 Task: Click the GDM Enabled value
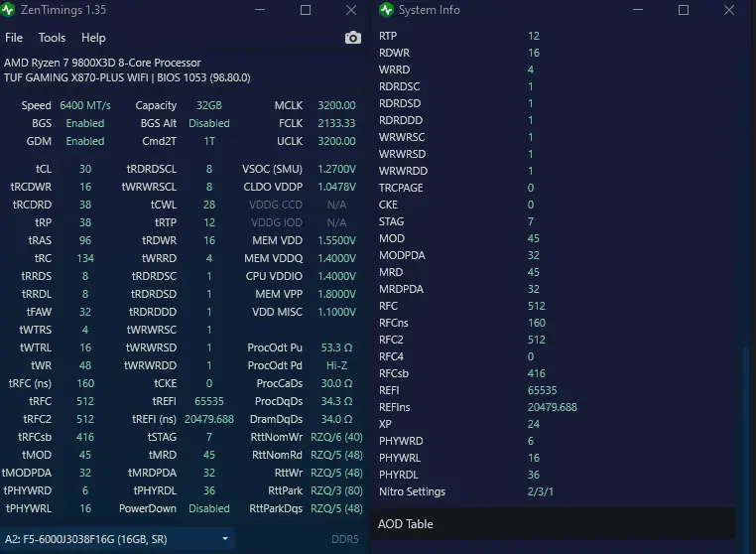click(x=85, y=141)
